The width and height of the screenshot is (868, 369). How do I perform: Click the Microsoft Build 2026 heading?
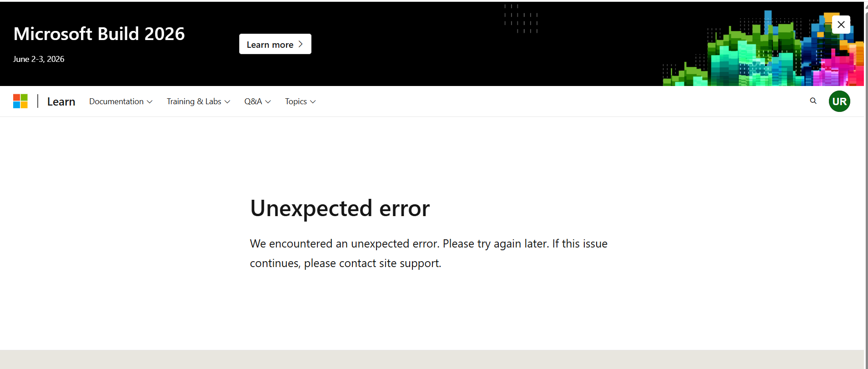[99, 33]
